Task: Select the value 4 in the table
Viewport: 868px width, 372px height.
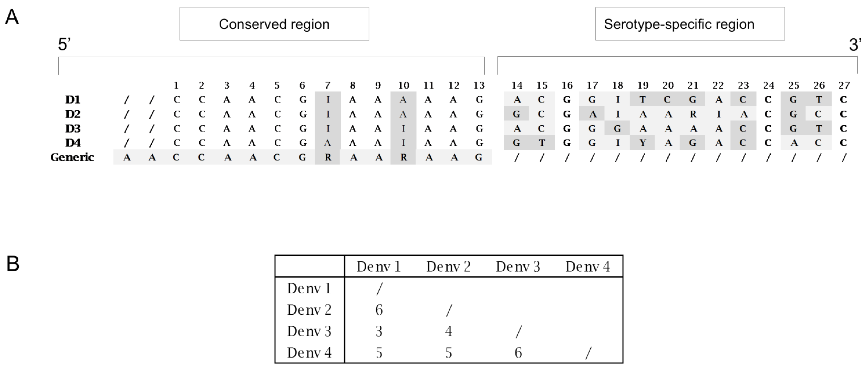Action: (x=449, y=331)
